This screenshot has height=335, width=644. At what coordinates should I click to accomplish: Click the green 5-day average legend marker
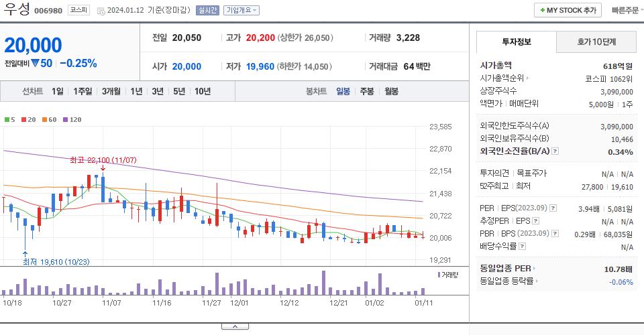[7, 120]
